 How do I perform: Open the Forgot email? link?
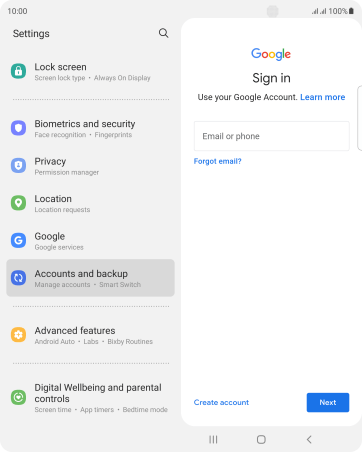click(217, 161)
